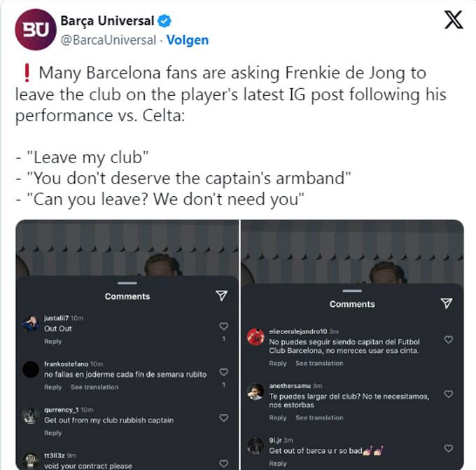The width and height of the screenshot is (476, 470).
Task: Like anothersamu's comment heart
Action: (449, 394)
